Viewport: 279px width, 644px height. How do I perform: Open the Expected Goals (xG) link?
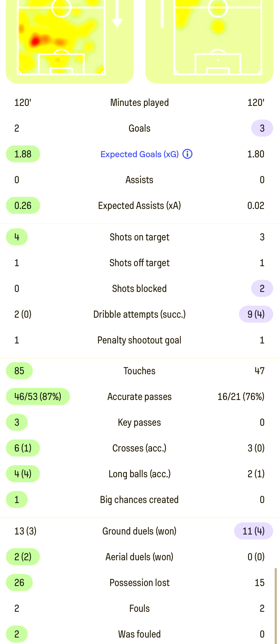click(139, 154)
